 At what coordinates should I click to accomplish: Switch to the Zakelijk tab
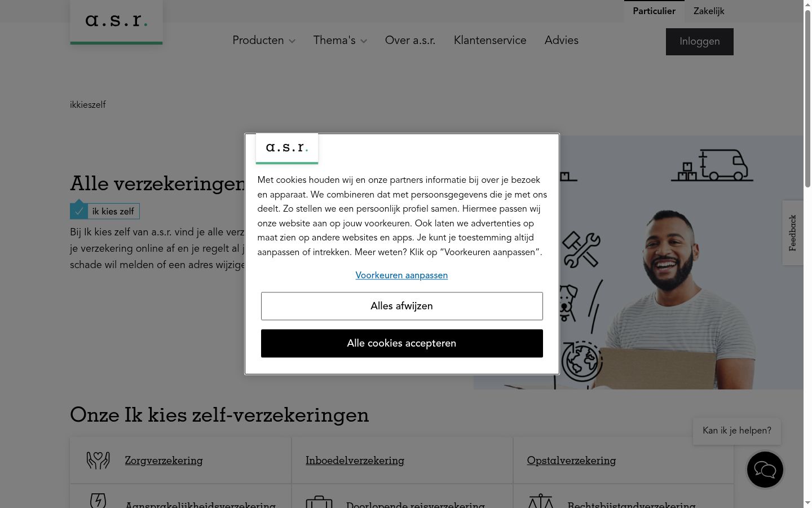tap(709, 11)
